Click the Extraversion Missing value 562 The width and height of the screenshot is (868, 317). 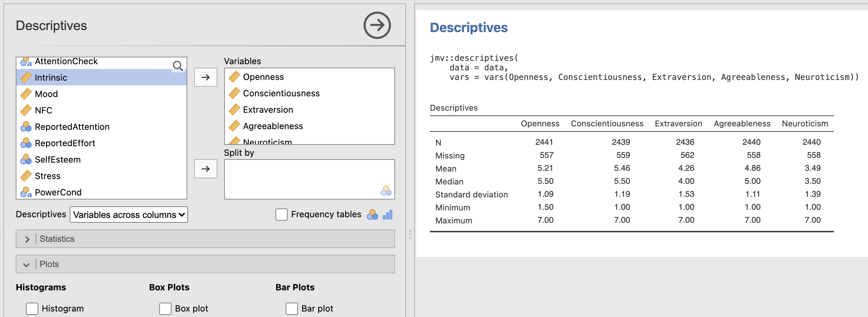click(x=687, y=155)
